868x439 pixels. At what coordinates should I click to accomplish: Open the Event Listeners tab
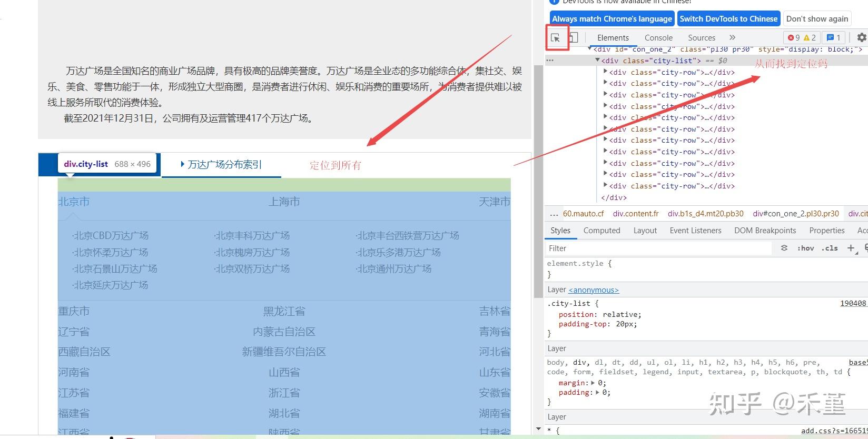tap(695, 231)
